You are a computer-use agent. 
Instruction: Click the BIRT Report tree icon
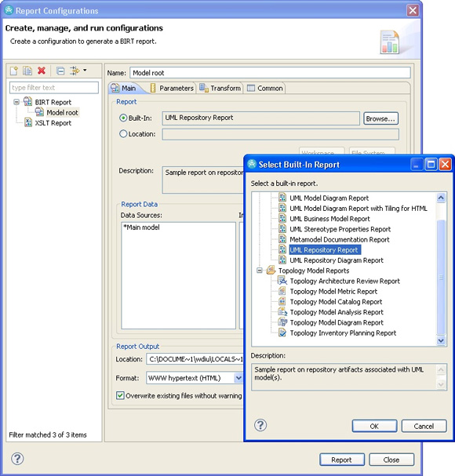[28, 102]
